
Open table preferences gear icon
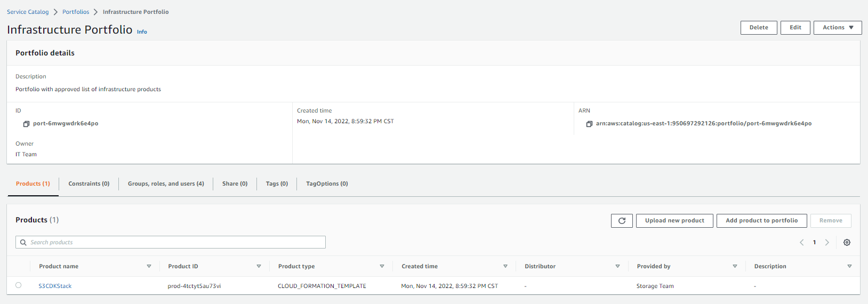847,243
